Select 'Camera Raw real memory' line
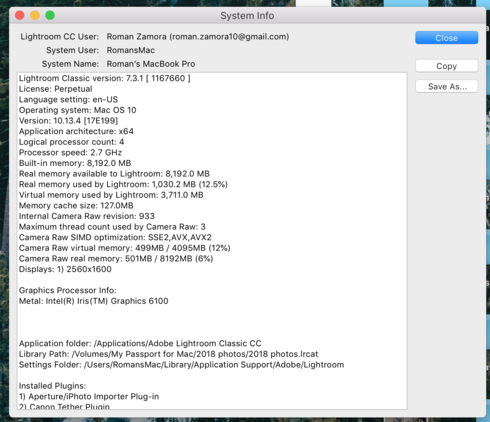490x422 pixels. click(116, 259)
